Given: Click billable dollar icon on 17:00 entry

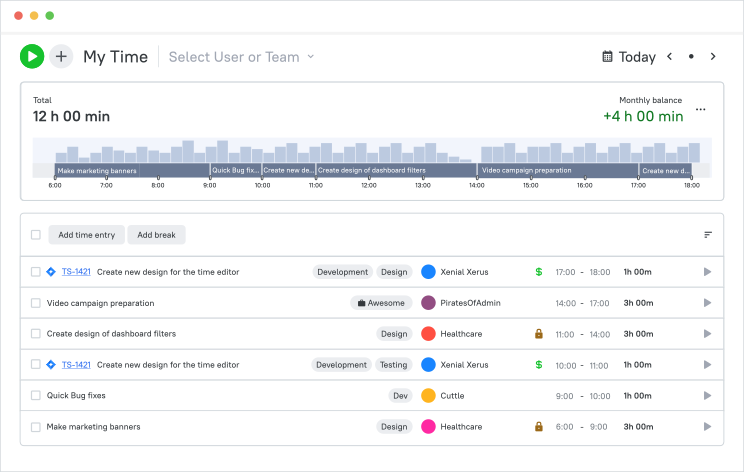Looking at the screenshot, I should [539, 272].
